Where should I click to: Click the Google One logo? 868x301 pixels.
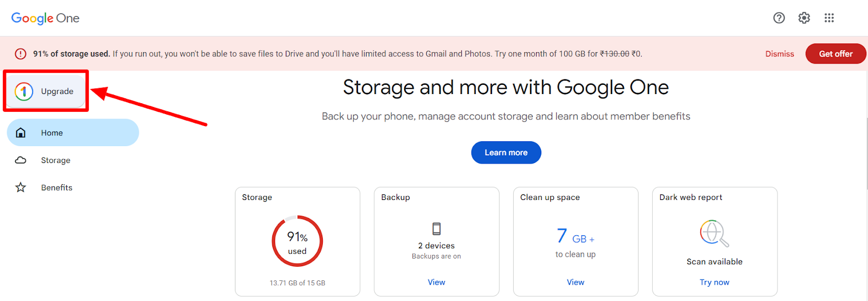click(46, 18)
